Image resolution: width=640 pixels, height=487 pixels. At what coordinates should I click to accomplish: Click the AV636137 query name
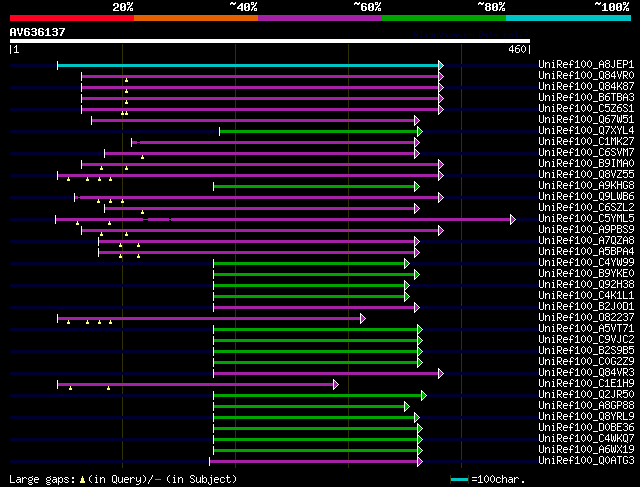click(x=38, y=32)
